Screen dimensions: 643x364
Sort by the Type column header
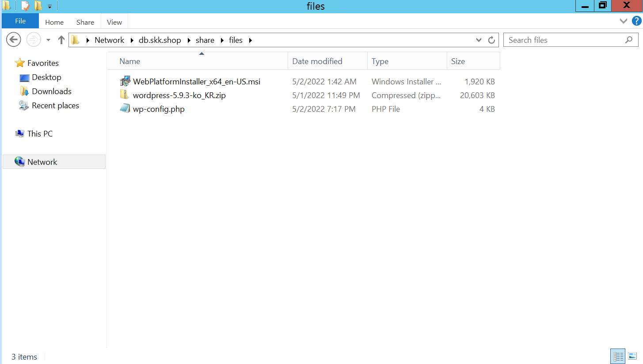coord(407,61)
